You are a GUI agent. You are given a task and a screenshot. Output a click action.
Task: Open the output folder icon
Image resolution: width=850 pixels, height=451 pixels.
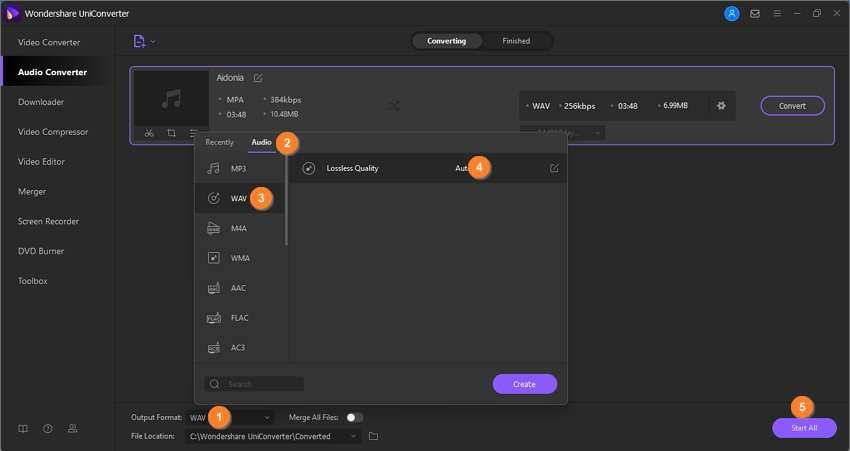(374, 436)
